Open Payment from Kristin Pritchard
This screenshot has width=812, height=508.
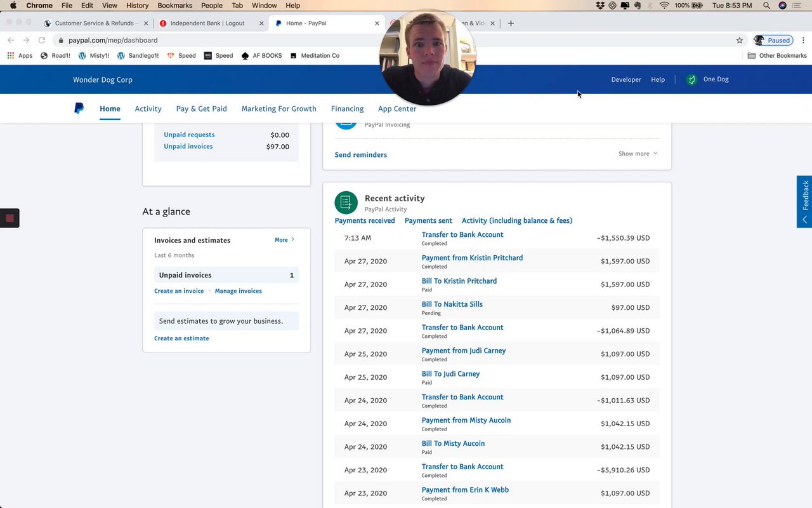coord(473,258)
